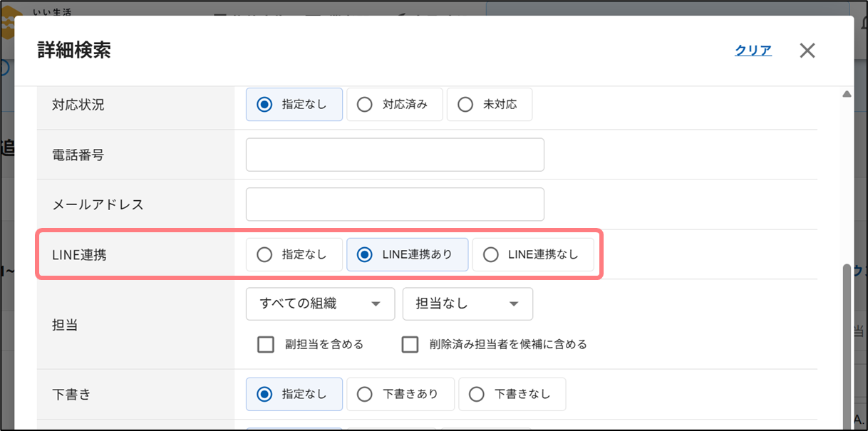The image size is (868, 431).
Task: Click the 電話番号 input field
Action: (x=395, y=155)
